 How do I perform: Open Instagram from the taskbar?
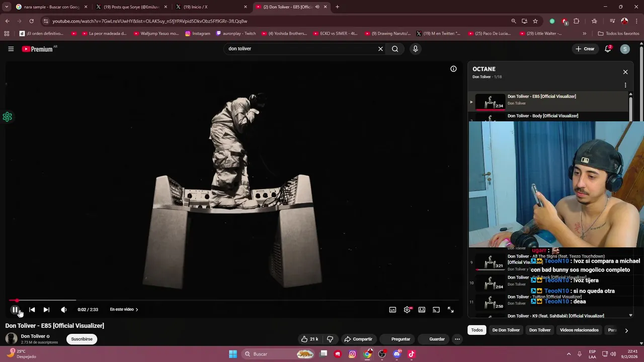(352, 354)
